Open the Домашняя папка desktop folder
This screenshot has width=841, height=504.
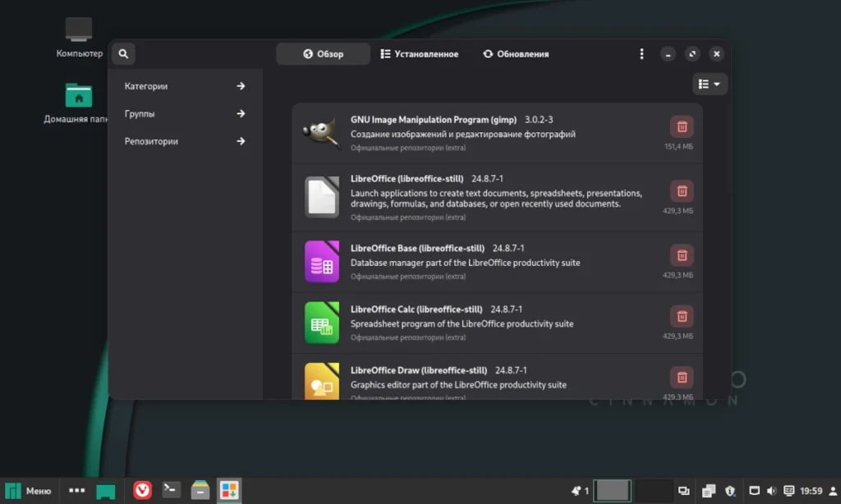(x=78, y=103)
